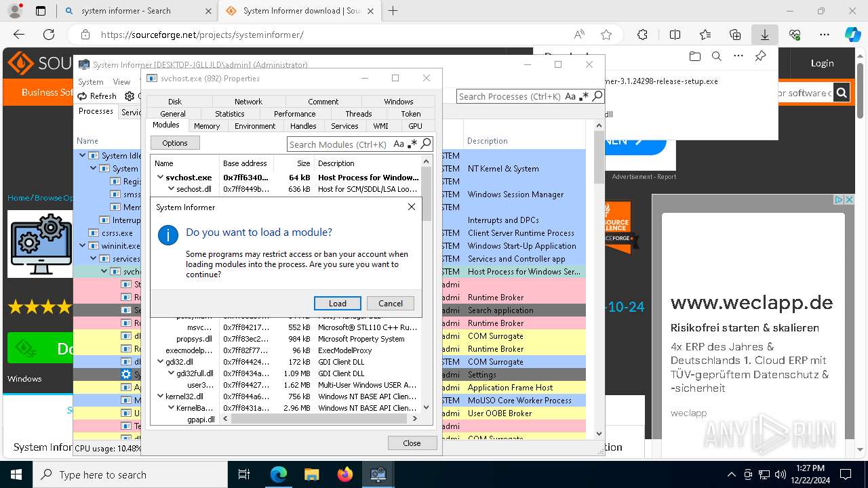This screenshot has height=488, width=868.
Task: Click the Settings gear process icon
Action: point(125,374)
